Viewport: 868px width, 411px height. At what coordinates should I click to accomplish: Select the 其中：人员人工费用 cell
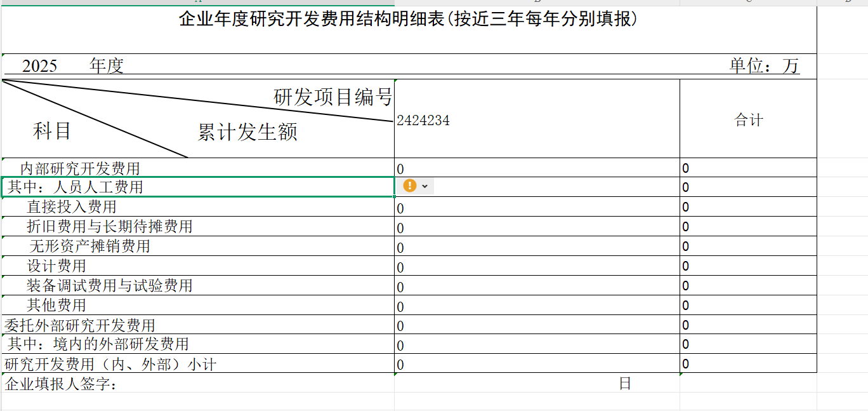click(198, 187)
